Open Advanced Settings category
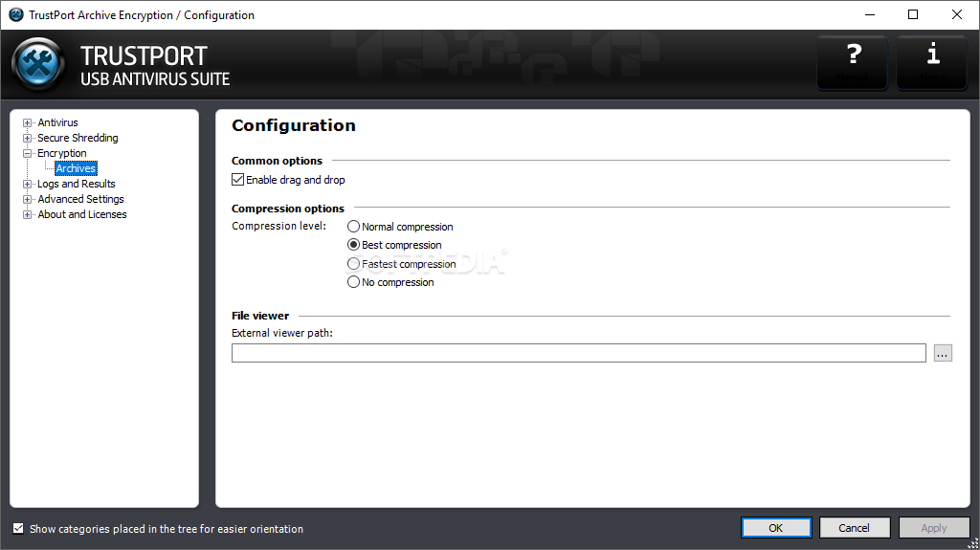This screenshot has height=550, width=980. [80, 199]
